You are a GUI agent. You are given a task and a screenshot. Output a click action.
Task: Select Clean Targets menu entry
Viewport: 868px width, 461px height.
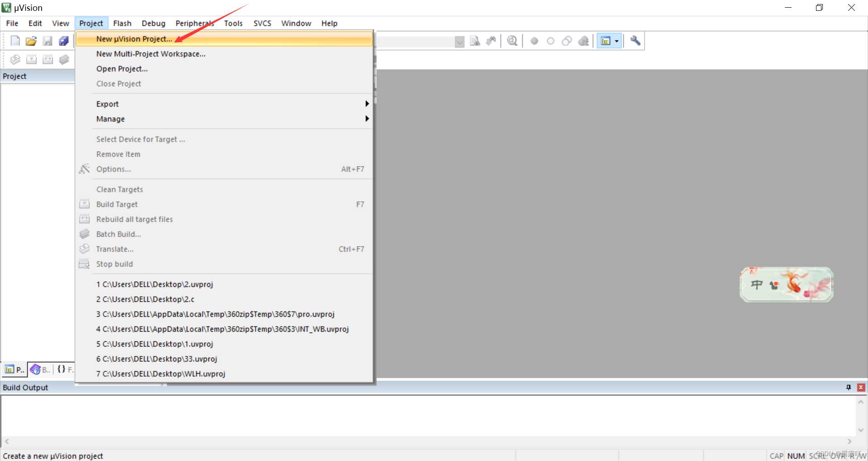pyautogui.click(x=224, y=189)
